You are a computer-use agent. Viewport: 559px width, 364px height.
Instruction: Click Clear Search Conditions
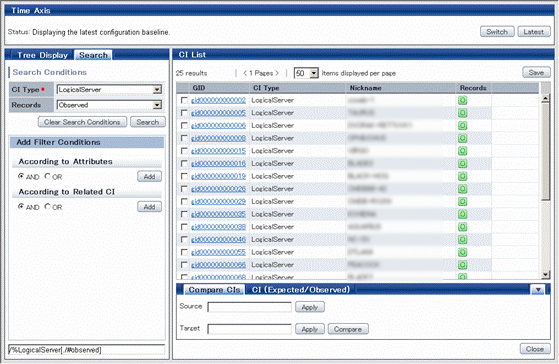click(x=82, y=122)
